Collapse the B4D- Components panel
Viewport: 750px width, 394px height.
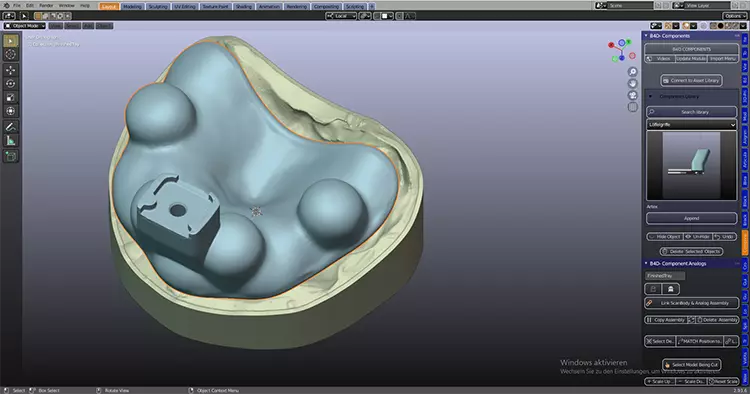646,36
